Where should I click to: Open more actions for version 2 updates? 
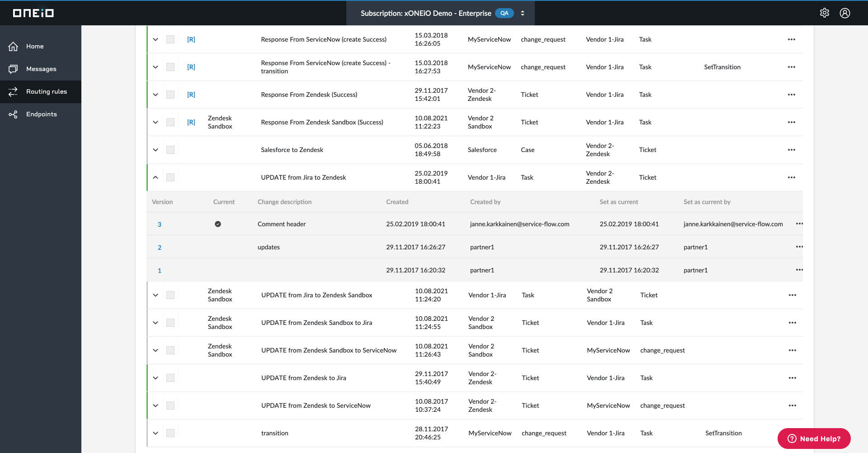[799, 247]
